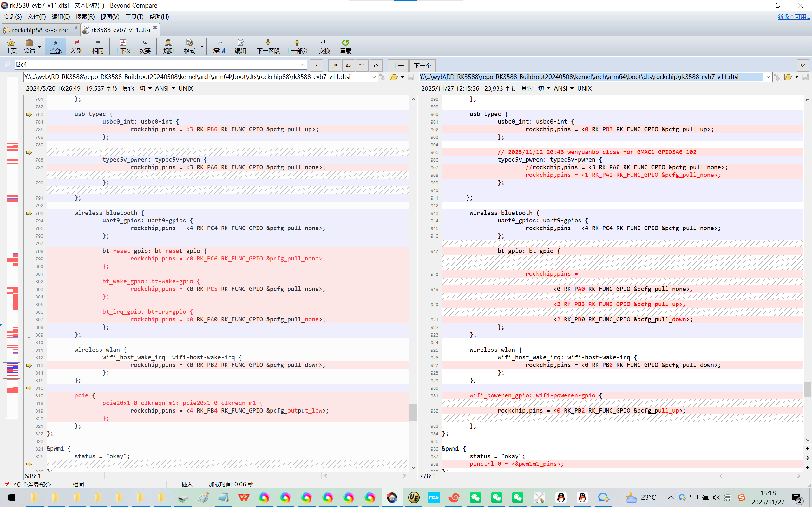The image size is (812, 507).
Task: Click the left pane vertical scrollbar thumb
Action: (x=413, y=412)
